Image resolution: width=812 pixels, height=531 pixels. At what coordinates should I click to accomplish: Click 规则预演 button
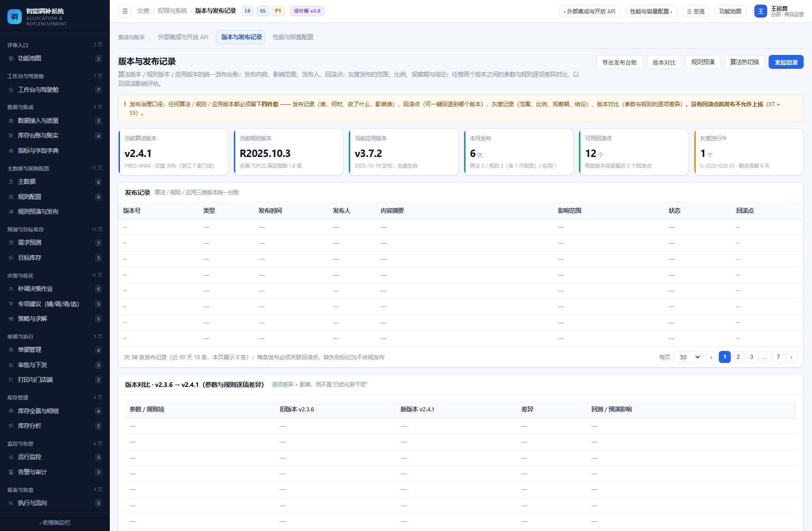pos(703,62)
